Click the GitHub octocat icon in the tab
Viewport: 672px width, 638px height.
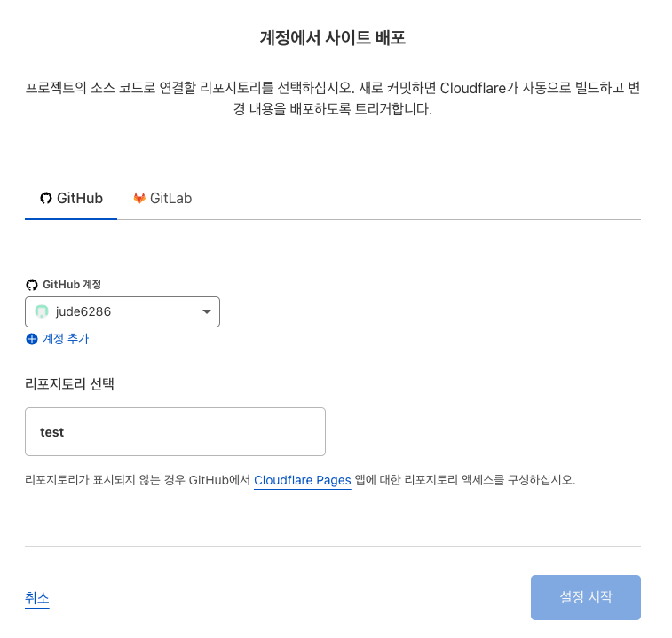46,198
